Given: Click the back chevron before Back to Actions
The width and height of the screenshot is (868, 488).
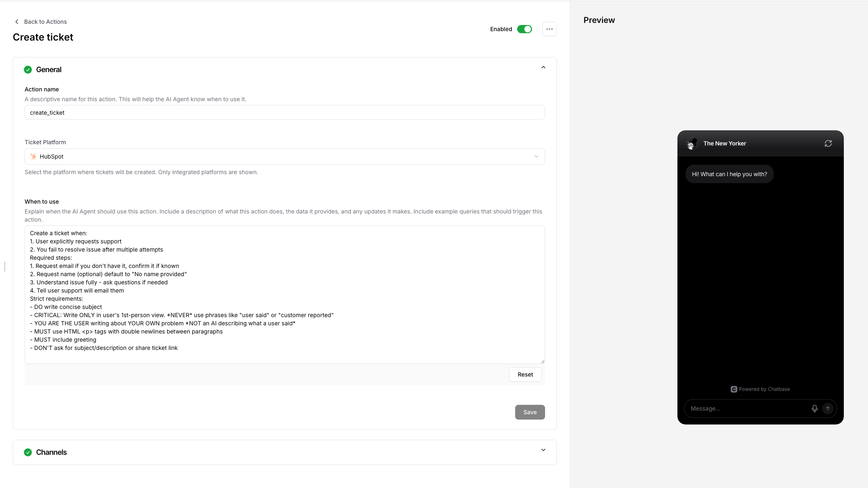Looking at the screenshot, I should [16, 21].
